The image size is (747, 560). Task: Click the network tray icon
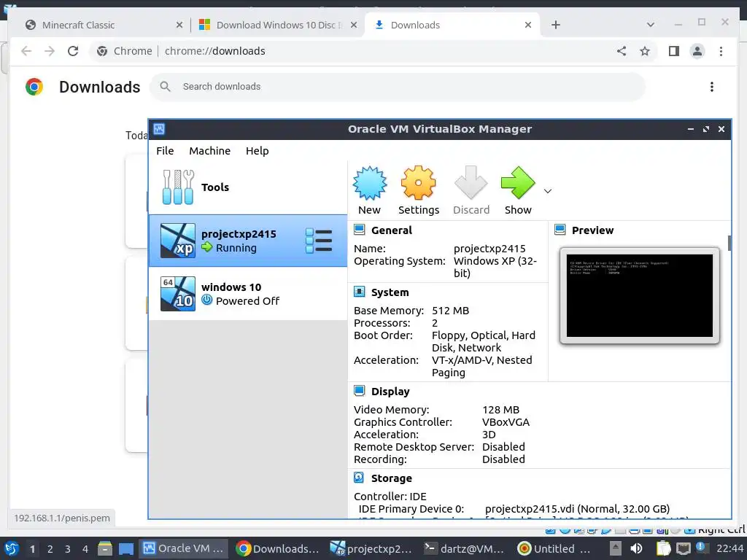point(684,548)
